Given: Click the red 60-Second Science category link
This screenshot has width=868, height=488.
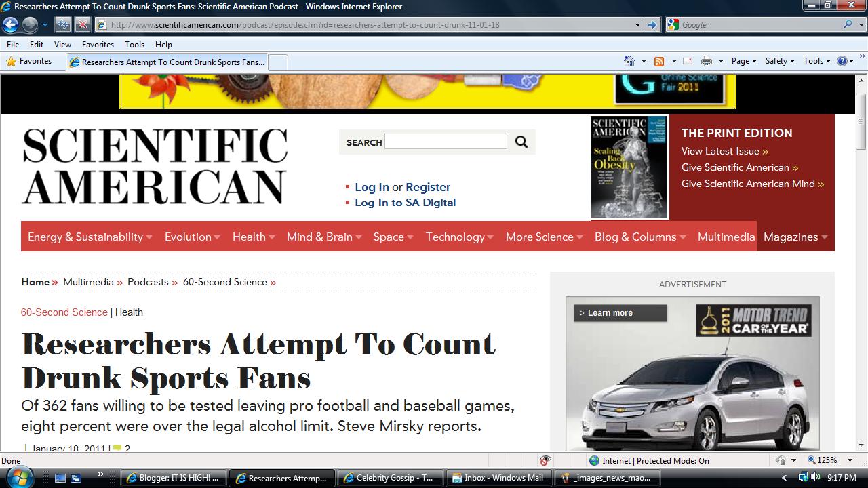Looking at the screenshot, I should (x=64, y=312).
